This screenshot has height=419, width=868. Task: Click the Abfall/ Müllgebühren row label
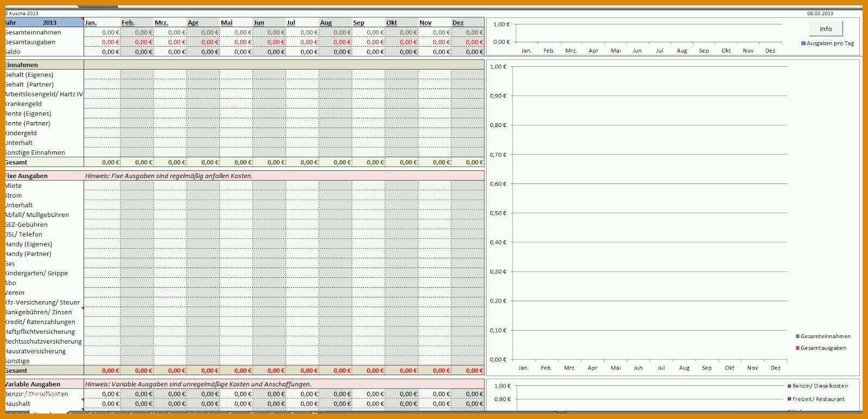pyautogui.click(x=37, y=215)
